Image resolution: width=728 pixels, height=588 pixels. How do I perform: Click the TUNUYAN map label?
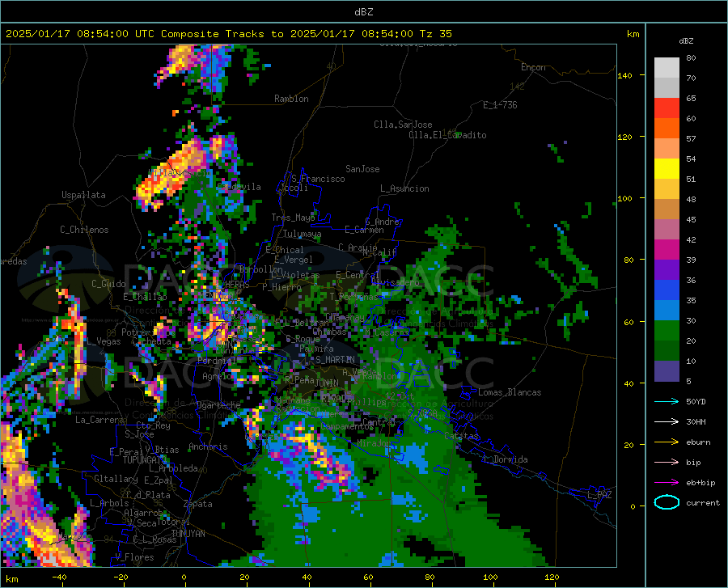[188, 534]
